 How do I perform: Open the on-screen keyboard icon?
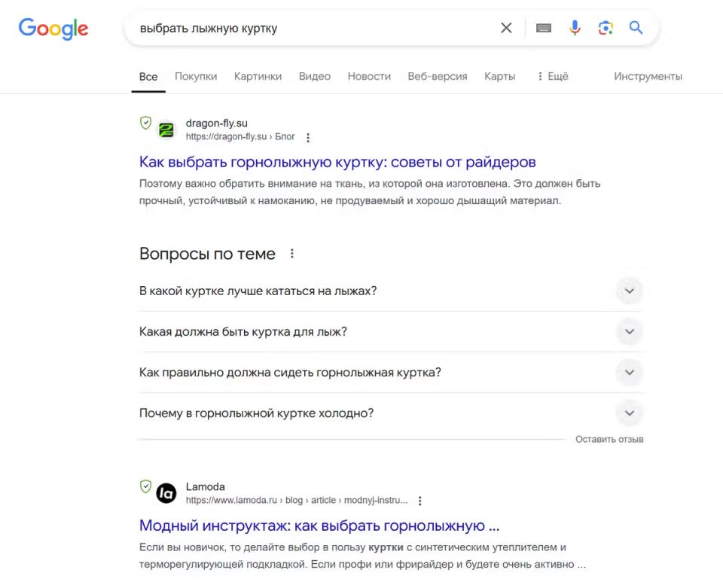(x=544, y=28)
